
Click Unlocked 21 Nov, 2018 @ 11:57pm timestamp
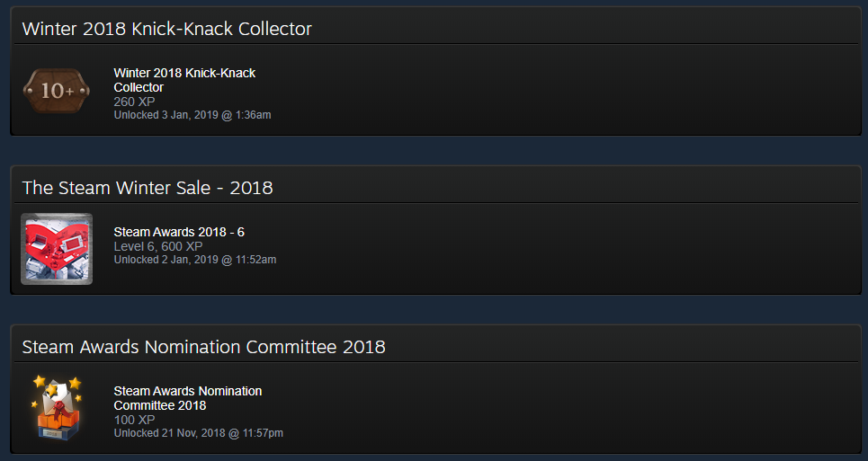coord(198,433)
